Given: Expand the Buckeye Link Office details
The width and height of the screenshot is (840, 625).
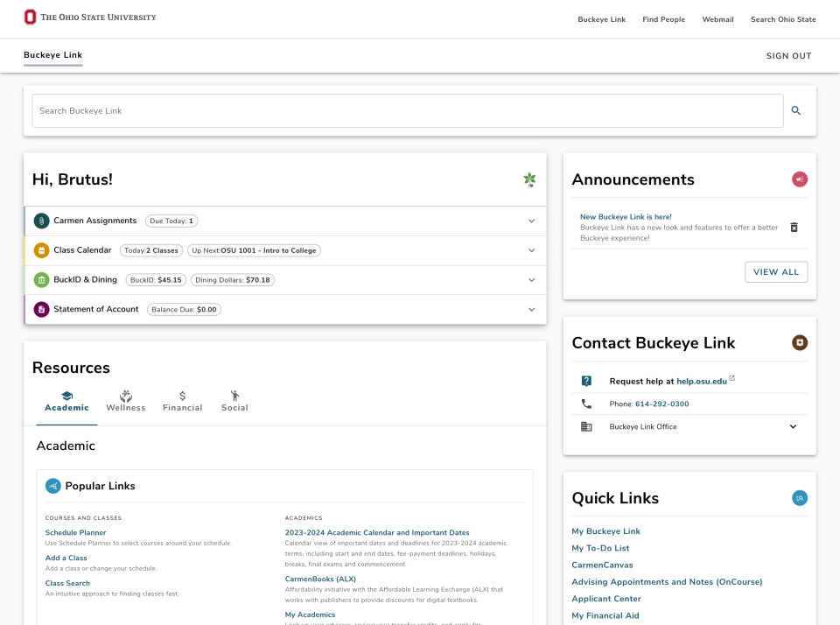Looking at the screenshot, I should pyautogui.click(x=793, y=426).
